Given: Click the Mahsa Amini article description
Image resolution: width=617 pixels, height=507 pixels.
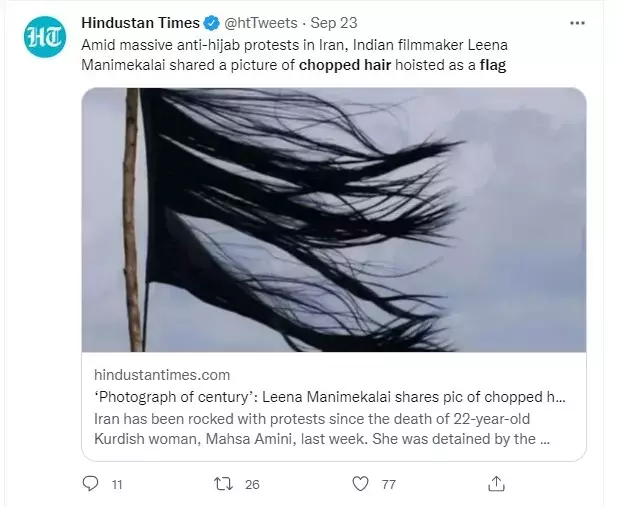Looking at the screenshot, I should [322, 429].
